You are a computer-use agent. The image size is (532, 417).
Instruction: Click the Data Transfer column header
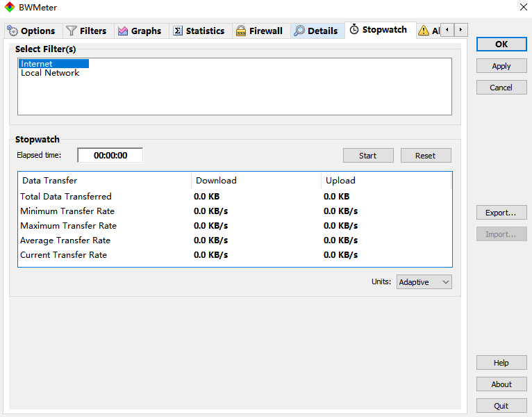pyautogui.click(x=104, y=180)
